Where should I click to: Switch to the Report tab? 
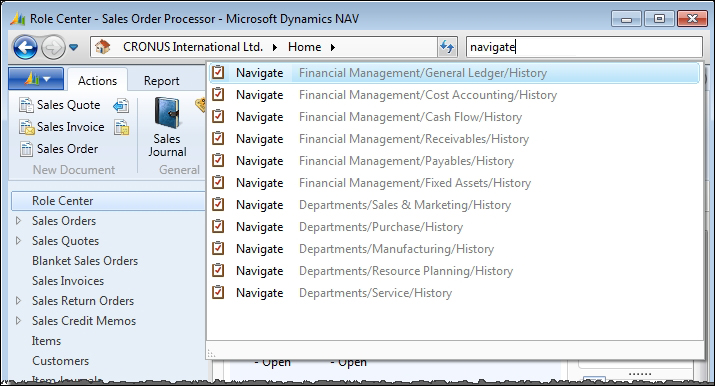point(161,81)
